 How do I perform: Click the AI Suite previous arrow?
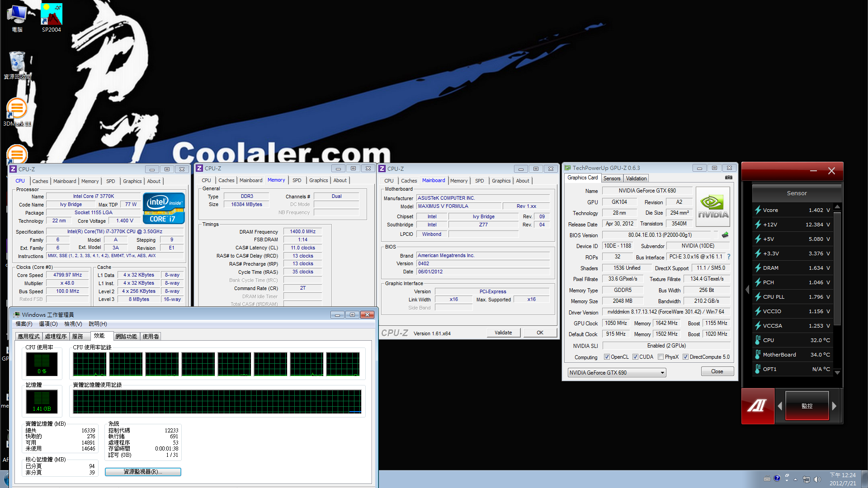pyautogui.click(x=780, y=406)
